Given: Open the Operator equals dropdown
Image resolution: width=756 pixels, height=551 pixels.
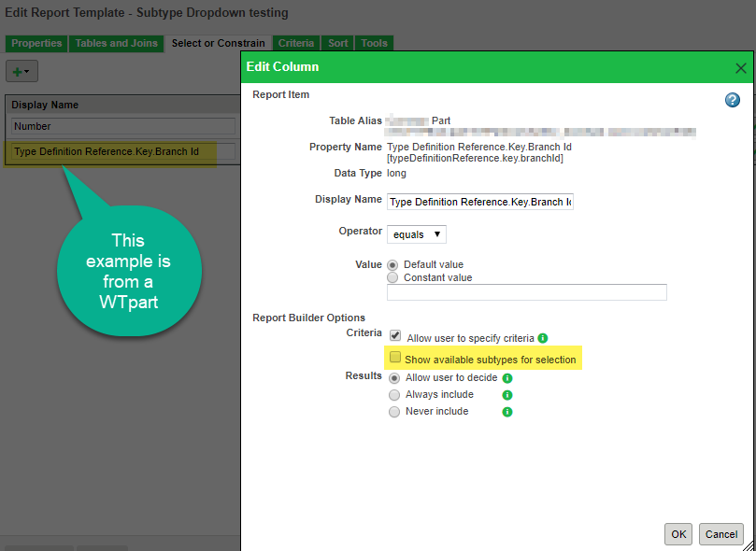Looking at the screenshot, I should coord(416,233).
